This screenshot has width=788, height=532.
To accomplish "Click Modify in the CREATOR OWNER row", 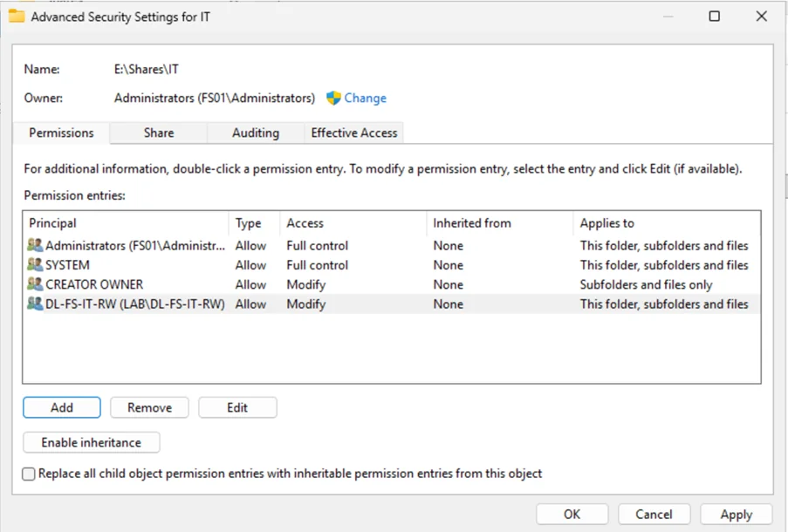I will (x=306, y=285).
